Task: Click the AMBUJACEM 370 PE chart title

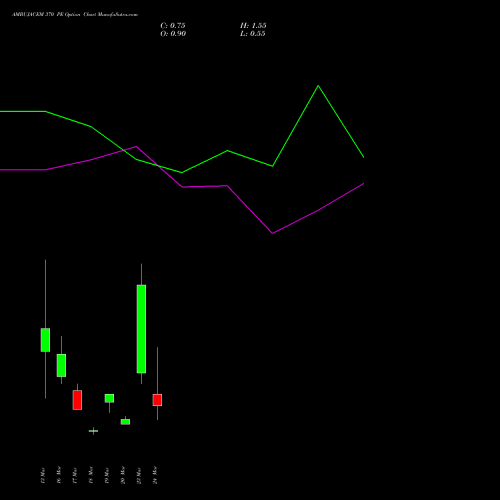Action: pos(75,15)
